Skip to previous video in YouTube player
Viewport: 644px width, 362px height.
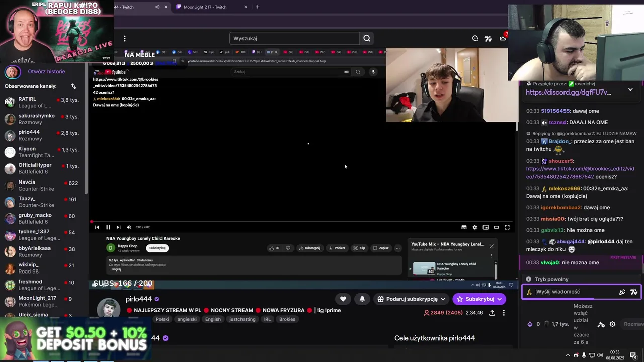97,227
